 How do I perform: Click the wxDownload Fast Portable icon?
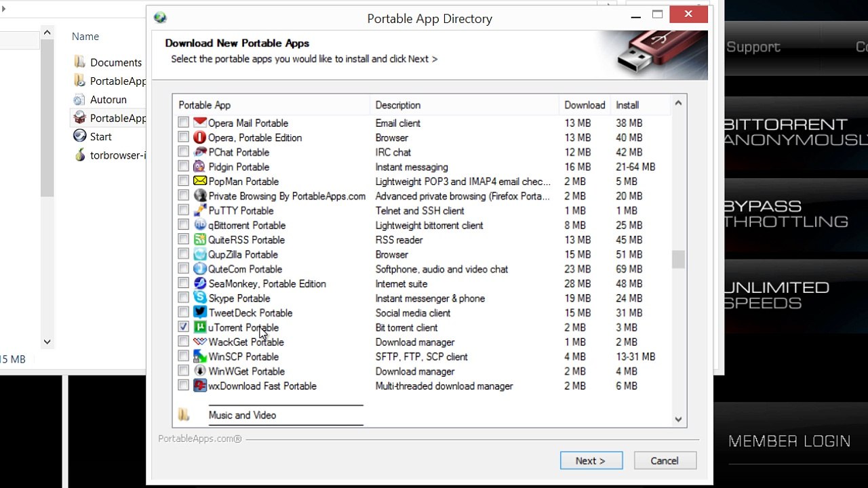click(x=199, y=386)
